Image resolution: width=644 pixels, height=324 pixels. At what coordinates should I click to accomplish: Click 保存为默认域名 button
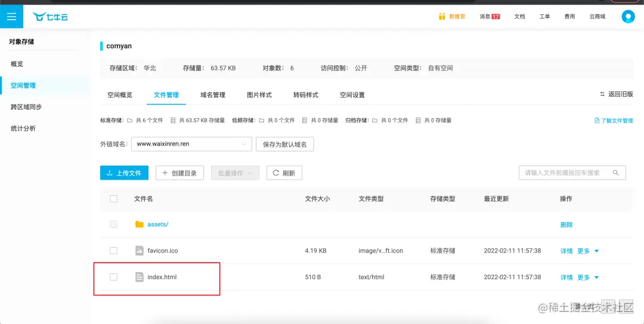point(285,144)
